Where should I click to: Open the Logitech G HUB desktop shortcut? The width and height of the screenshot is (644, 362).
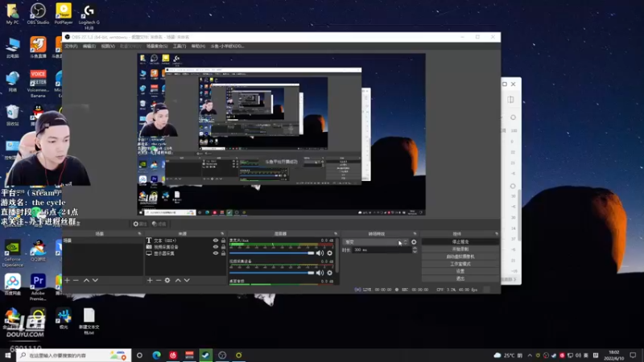coord(89,16)
